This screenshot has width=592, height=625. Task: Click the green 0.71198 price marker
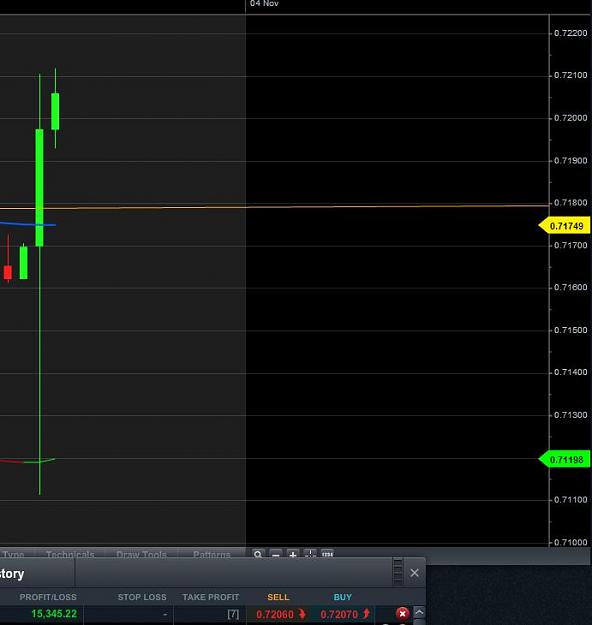pyautogui.click(x=564, y=460)
